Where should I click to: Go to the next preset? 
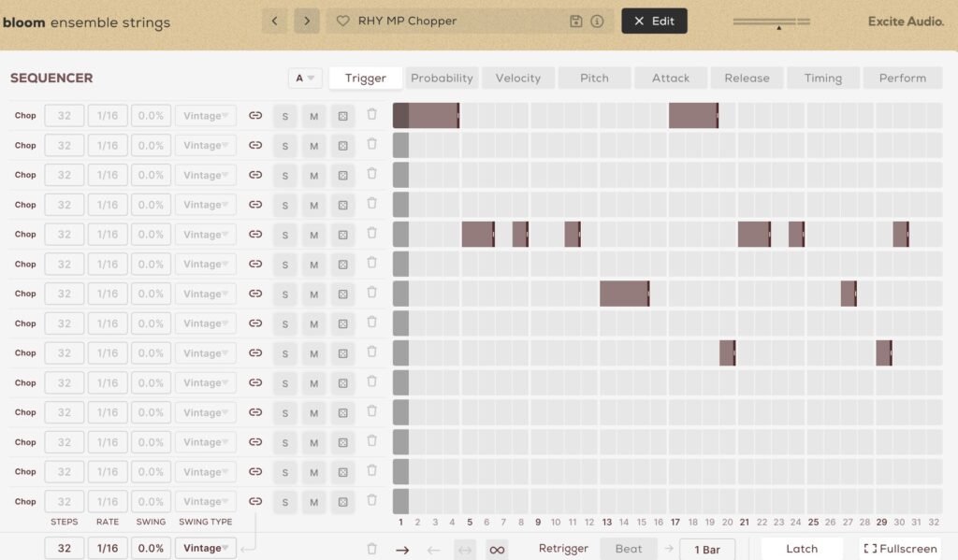[x=307, y=21]
